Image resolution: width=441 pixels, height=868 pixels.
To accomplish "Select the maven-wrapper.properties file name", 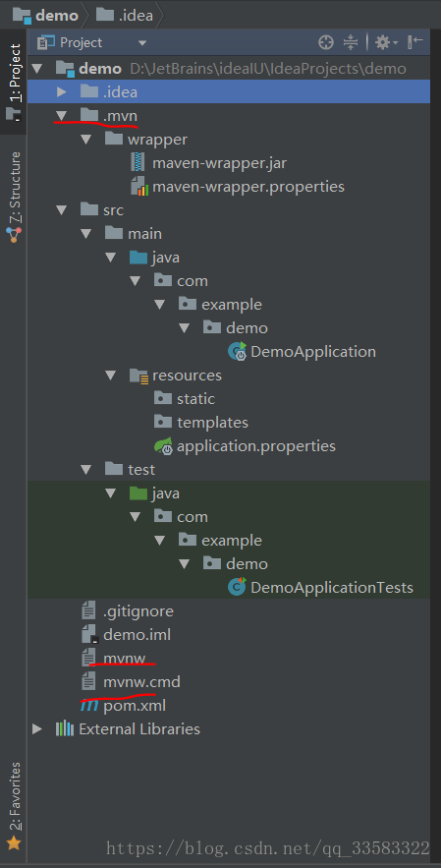I will (248, 187).
